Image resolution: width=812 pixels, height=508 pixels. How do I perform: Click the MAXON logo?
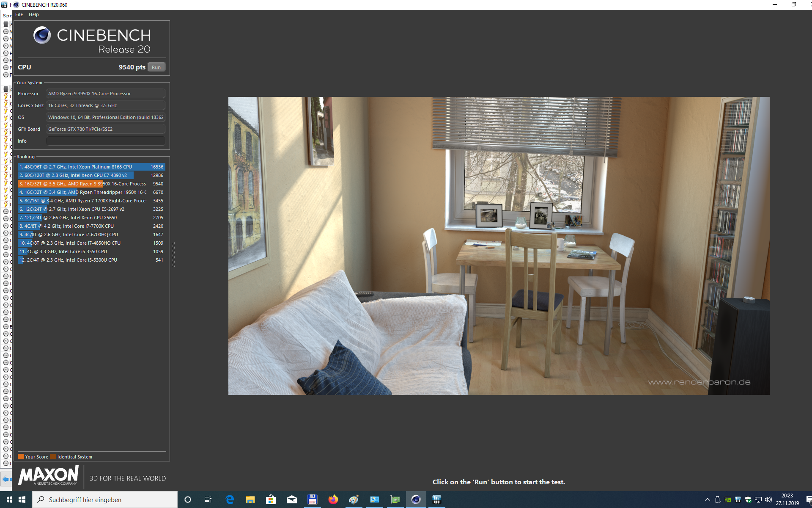tap(48, 475)
